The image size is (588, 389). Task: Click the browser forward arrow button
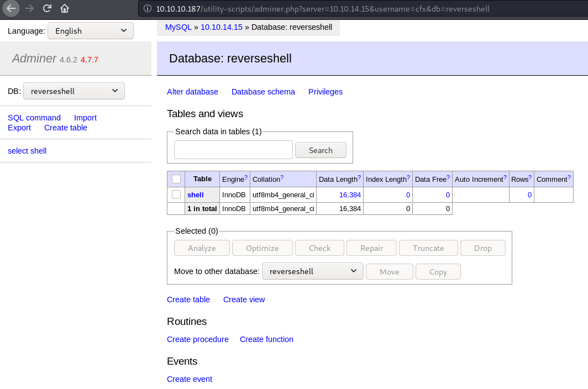click(29, 8)
